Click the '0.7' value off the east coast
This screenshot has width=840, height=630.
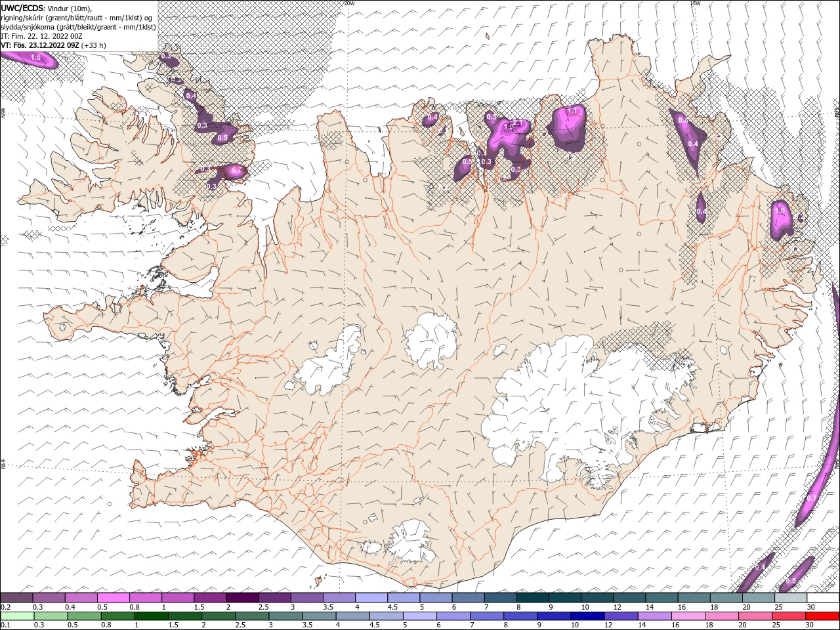[811, 499]
